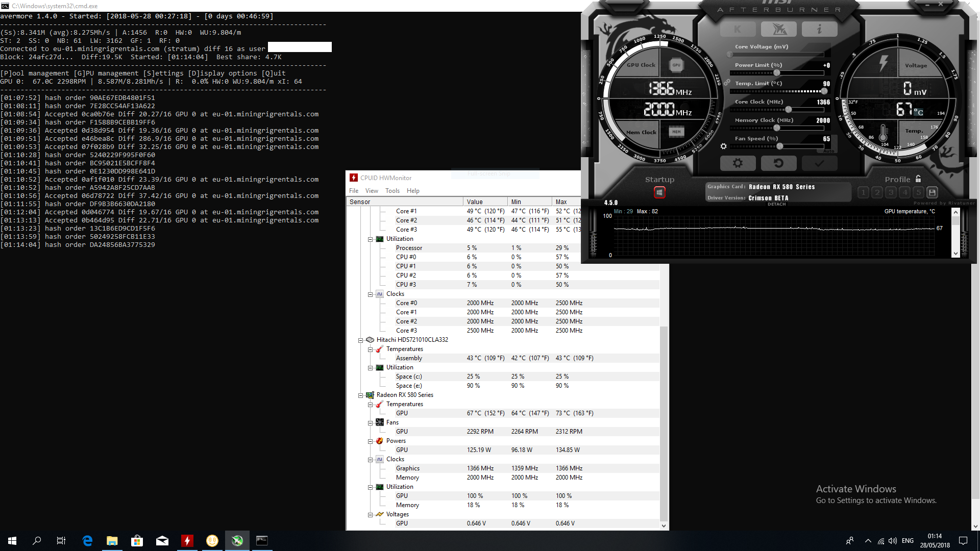
Task: Collapse the Hitachi Temperatures group
Action: pyautogui.click(x=371, y=349)
